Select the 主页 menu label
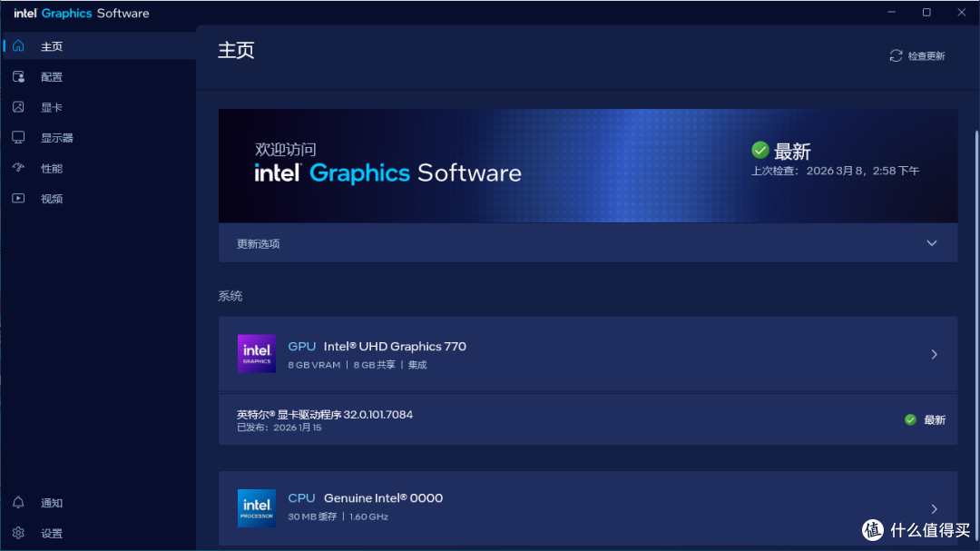 click(51, 46)
